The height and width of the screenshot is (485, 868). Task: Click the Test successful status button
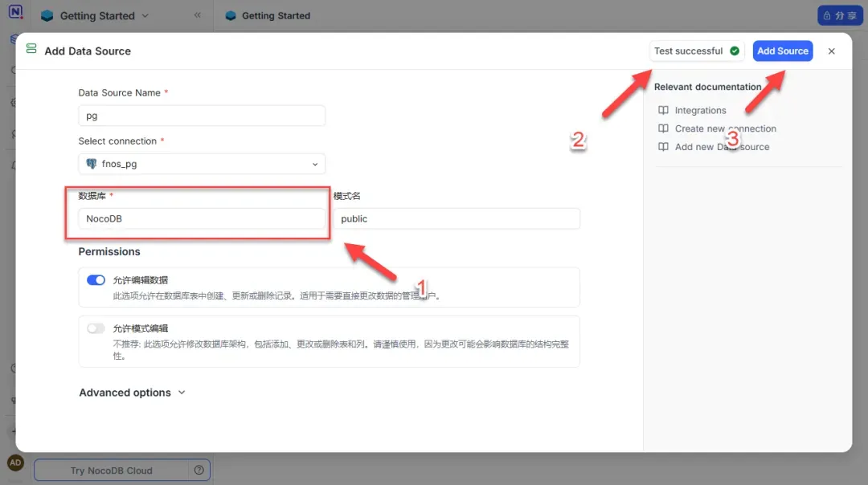click(696, 51)
